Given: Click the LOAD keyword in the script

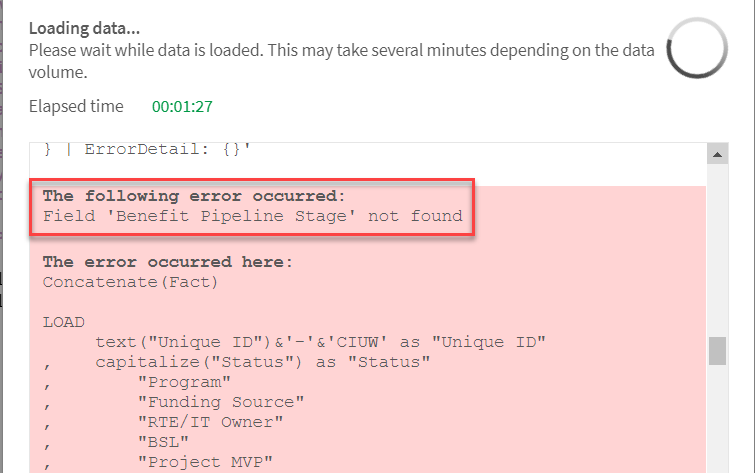Looking at the screenshot, I should (63, 323).
